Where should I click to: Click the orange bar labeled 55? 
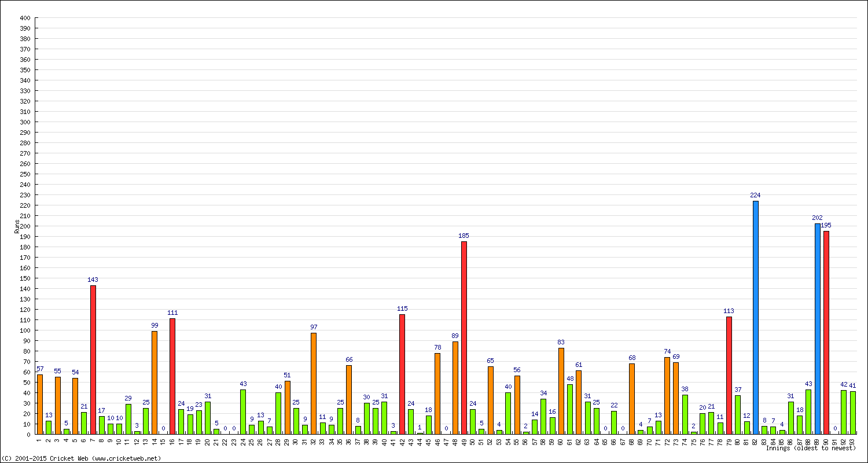tap(57, 405)
